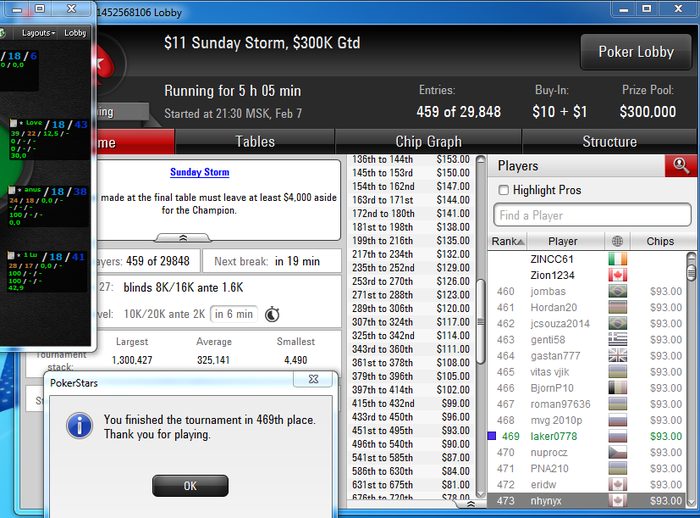Click the globe country column header icon
This screenshot has height=518, width=700.
click(x=617, y=241)
